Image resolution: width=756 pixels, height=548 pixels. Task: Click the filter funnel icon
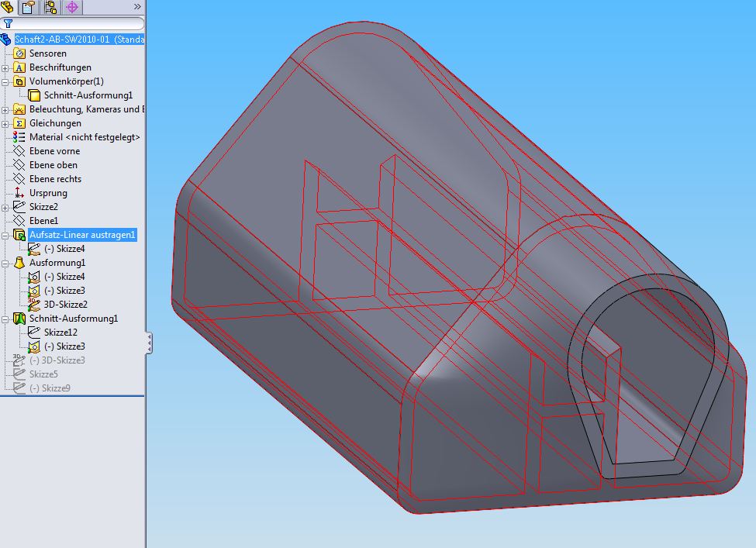point(8,24)
